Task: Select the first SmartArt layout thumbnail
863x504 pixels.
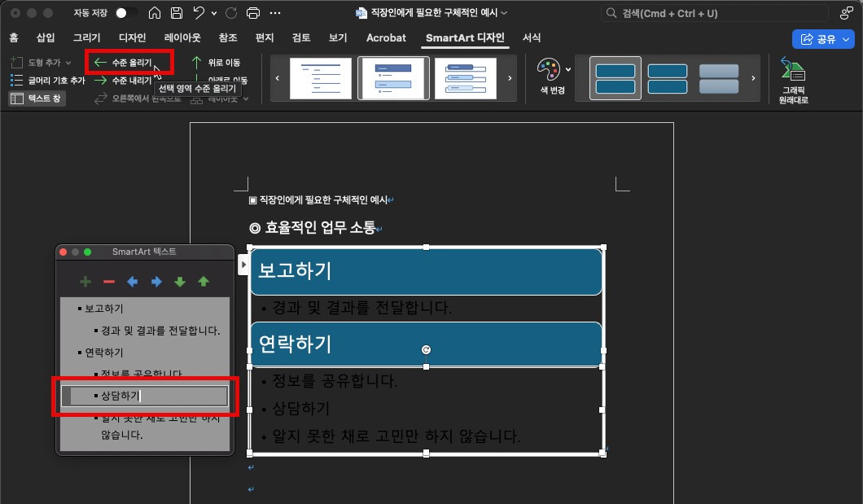Action: coord(320,78)
